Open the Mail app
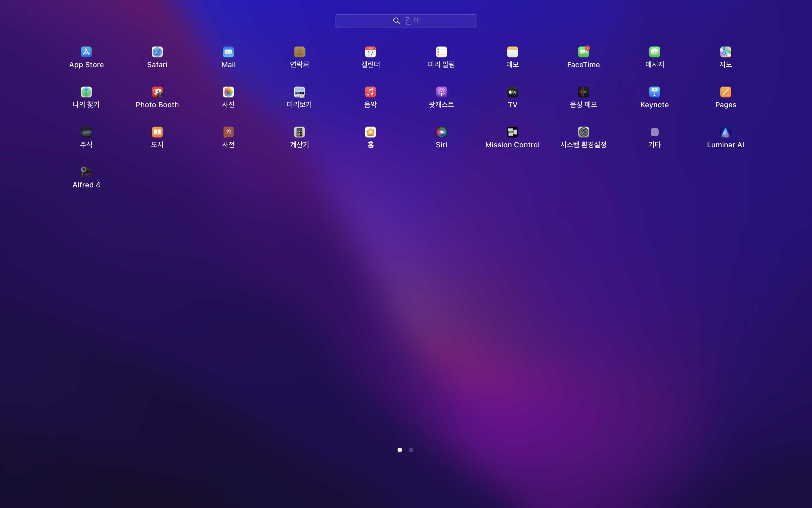 coord(228,52)
